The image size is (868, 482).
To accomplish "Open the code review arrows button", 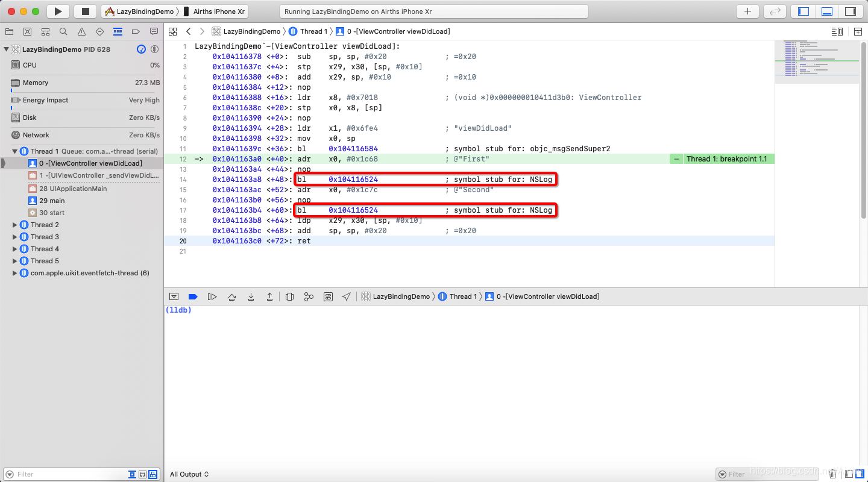I will tap(775, 11).
